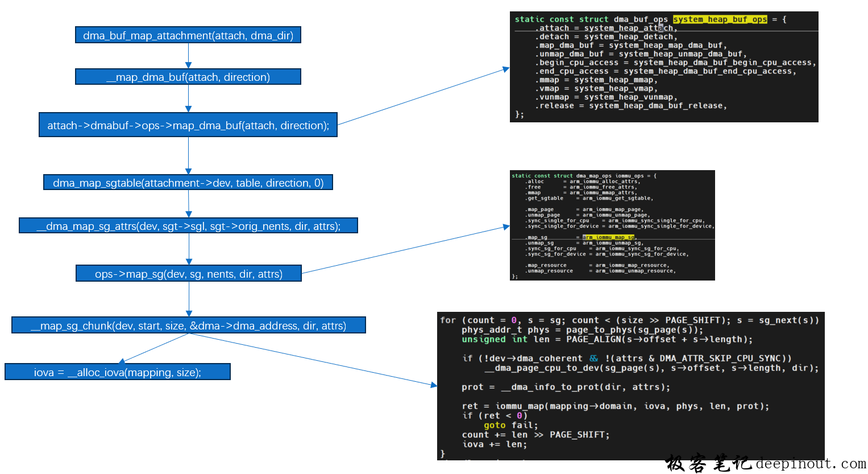
Task: Click the .map_resource = arm_iommu_map_resource line
Action: [x=597, y=265]
